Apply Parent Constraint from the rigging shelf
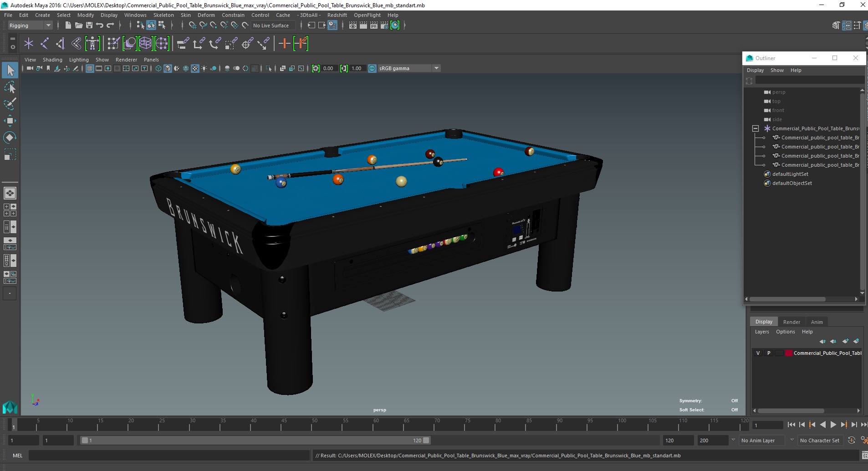 point(183,44)
